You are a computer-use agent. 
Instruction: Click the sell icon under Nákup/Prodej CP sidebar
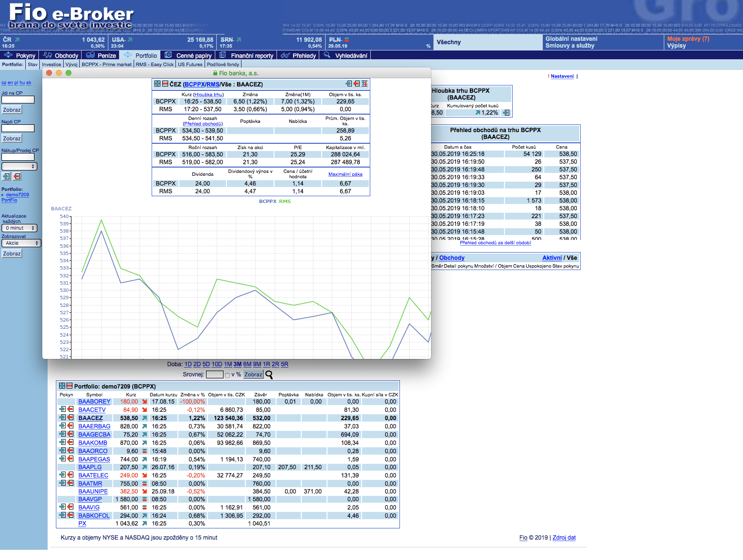click(x=17, y=177)
